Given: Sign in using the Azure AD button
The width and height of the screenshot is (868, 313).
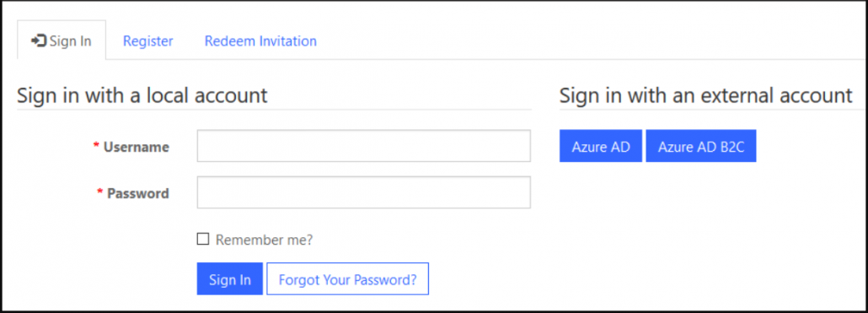Looking at the screenshot, I should click(x=601, y=146).
